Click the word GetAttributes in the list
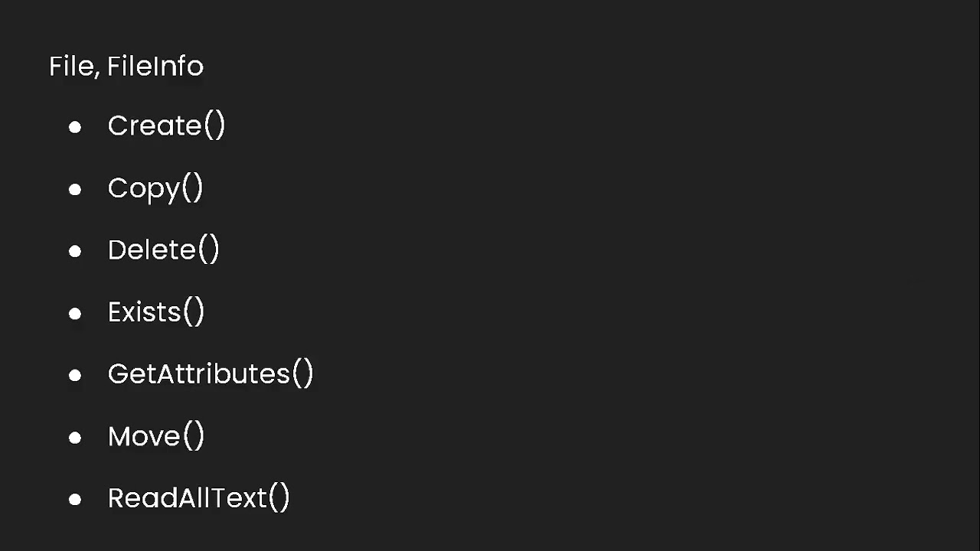The image size is (980, 551). click(199, 374)
